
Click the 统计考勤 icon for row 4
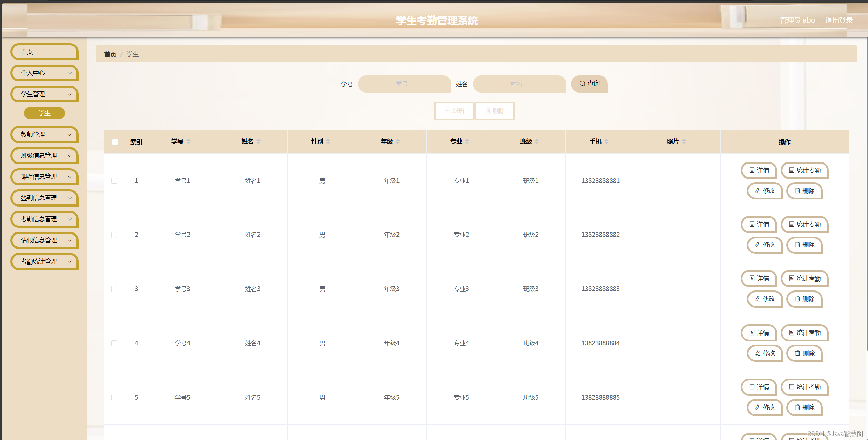click(792, 333)
